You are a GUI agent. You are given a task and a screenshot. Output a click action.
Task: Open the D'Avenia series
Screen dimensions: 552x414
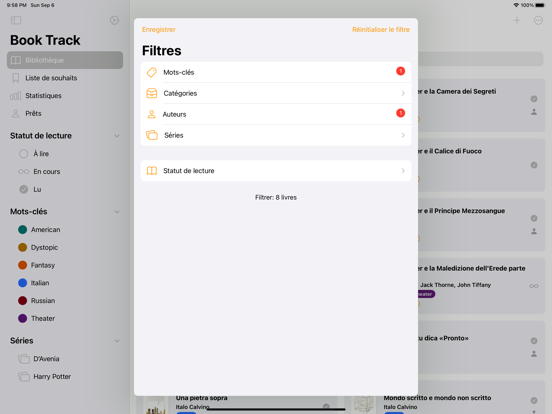coord(46,359)
